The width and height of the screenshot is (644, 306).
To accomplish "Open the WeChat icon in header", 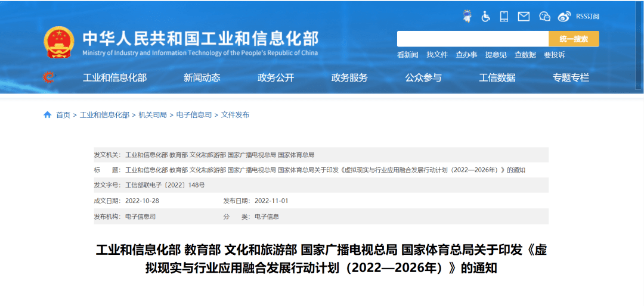I will tap(544, 17).
